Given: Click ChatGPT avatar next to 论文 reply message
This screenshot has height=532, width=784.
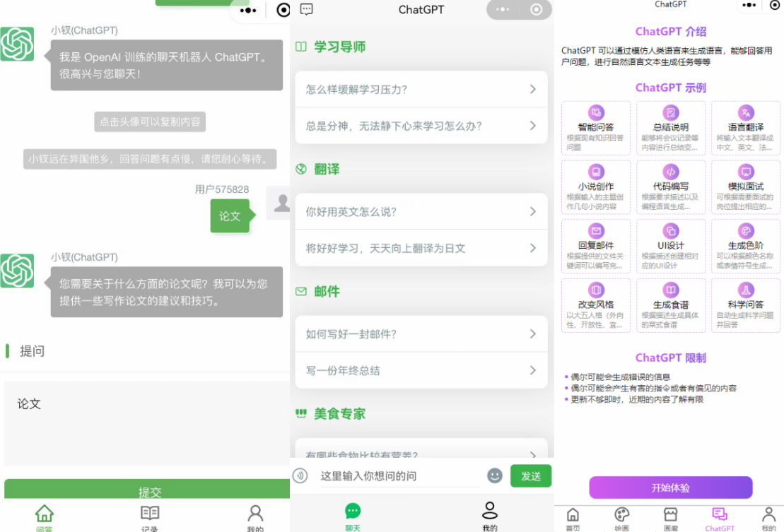Looking at the screenshot, I should pos(17,271).
